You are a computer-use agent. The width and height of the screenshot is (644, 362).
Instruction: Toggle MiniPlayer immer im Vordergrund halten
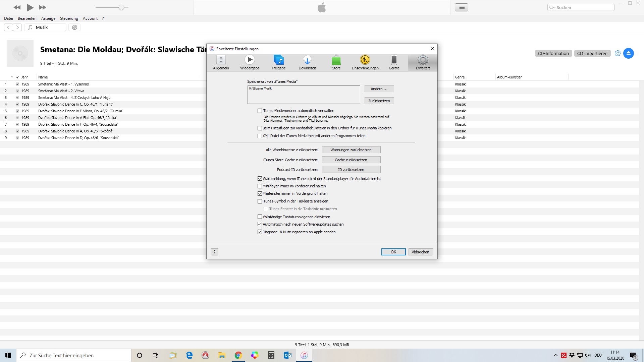tap(260, 186)
